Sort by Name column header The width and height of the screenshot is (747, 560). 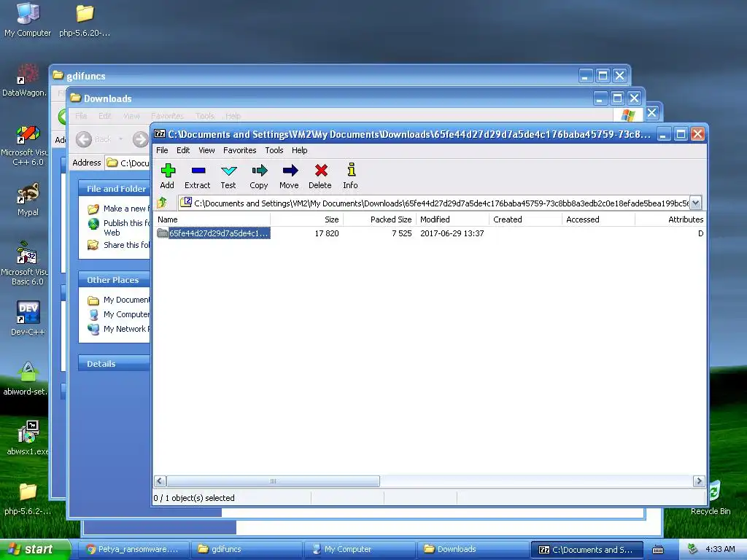pyautogui.click(x=213, y=219)
